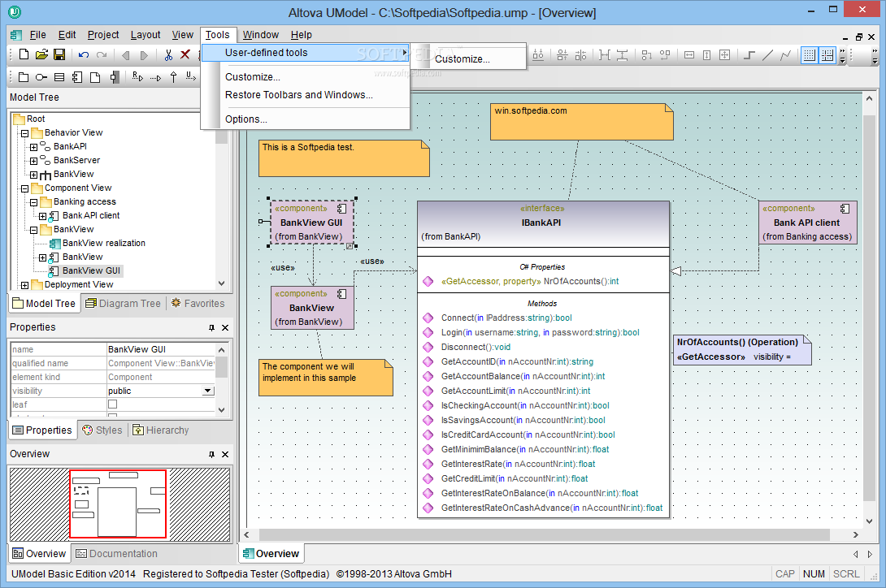Select the Bank API client component

807,223
